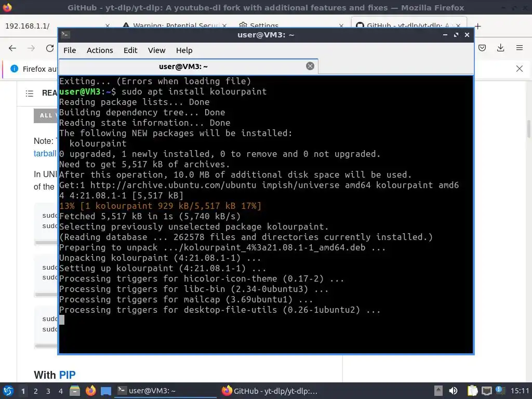Switch to the Warning: Potential Security tab
The height and width of the screenshot is (399, 532).
pyautogui.click(x=173, y=26)
